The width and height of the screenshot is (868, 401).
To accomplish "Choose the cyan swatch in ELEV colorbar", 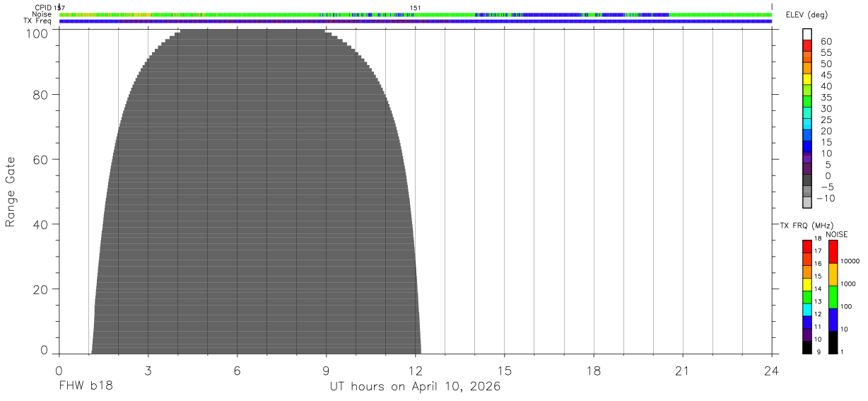I will [807, 124].
